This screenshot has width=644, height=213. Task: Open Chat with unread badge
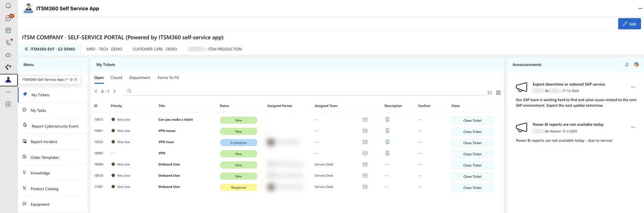[8, 18]
